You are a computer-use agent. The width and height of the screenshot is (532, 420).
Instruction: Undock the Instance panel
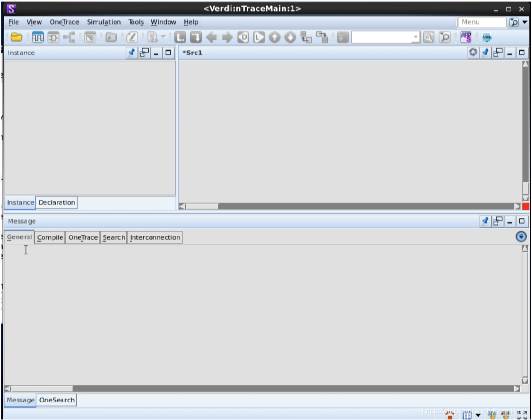[x=144, y=53]
